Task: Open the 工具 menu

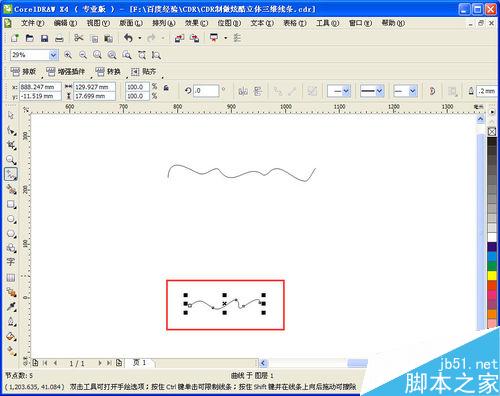Action: pos(328,23)
